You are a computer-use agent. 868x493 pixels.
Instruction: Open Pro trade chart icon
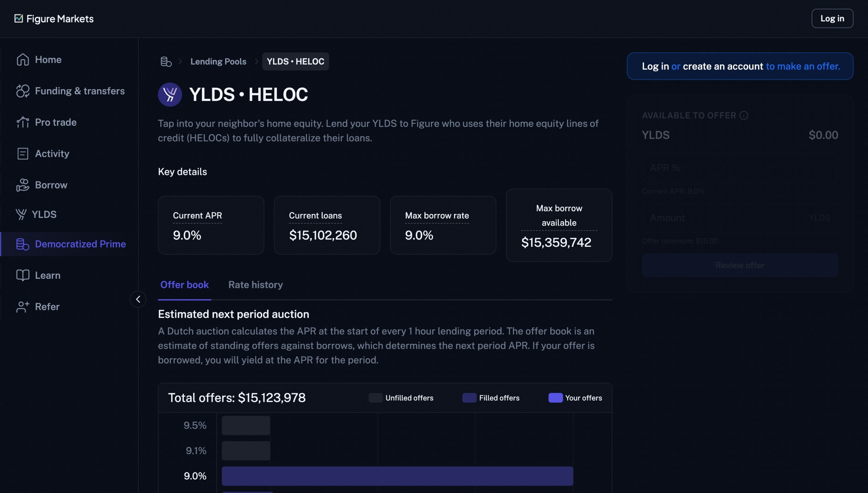23,122
